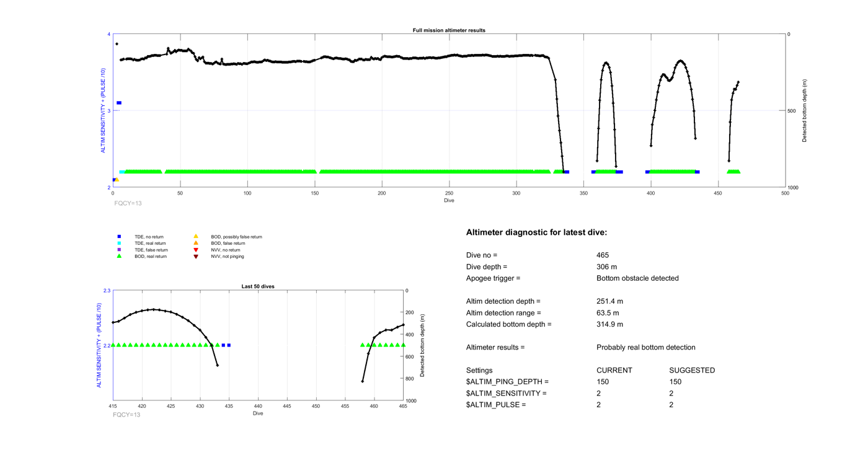Click the 'ALTIM SENSITIVITY' y-axis label of last 50 dives plot
The image size is (868, 450).
[x=99, y=346]
